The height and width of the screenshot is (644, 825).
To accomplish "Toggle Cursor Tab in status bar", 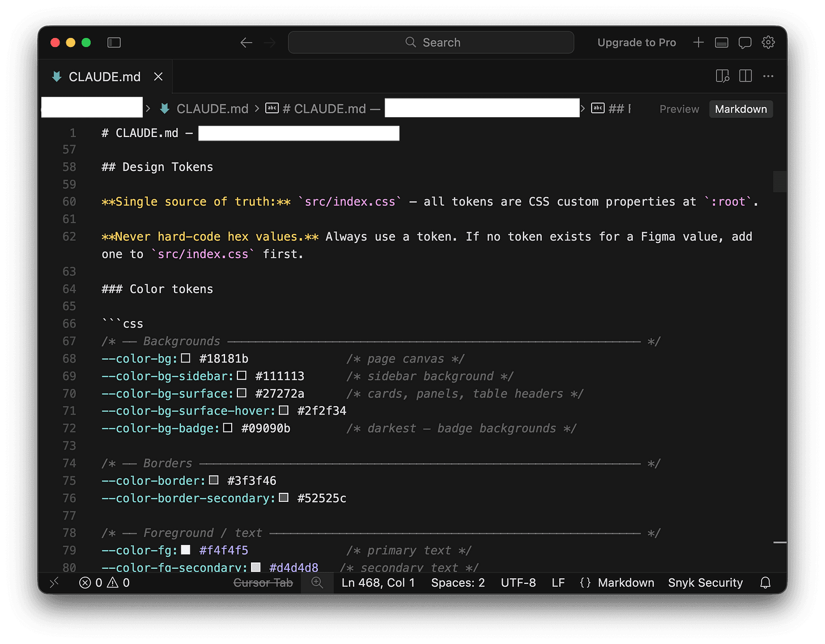I will pyautogui.click(x=263, y=582).
